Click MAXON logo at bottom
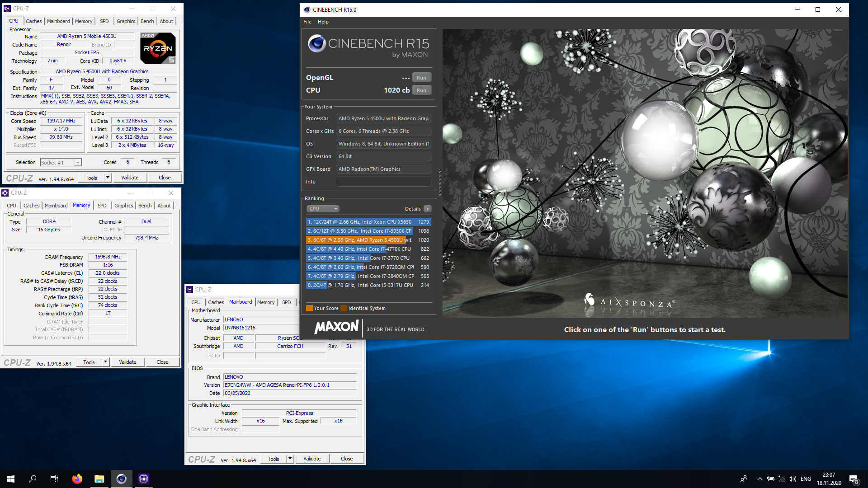Image resolution: width=868 pixels, height=488 pixels. (336, 327)
